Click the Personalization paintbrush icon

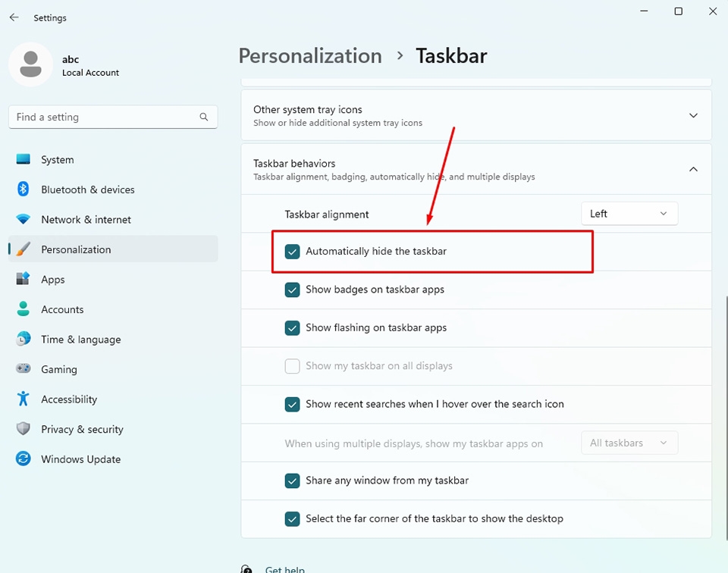tap(24, 249)
